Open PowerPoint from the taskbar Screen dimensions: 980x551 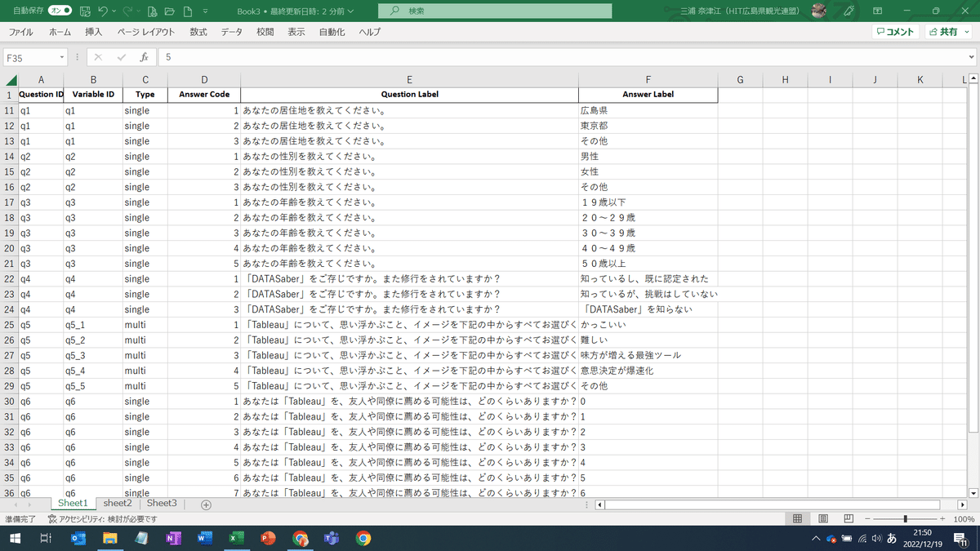[266, 538]
